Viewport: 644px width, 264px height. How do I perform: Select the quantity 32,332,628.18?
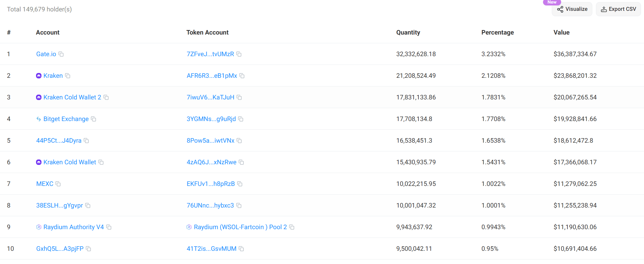[416, 54]
